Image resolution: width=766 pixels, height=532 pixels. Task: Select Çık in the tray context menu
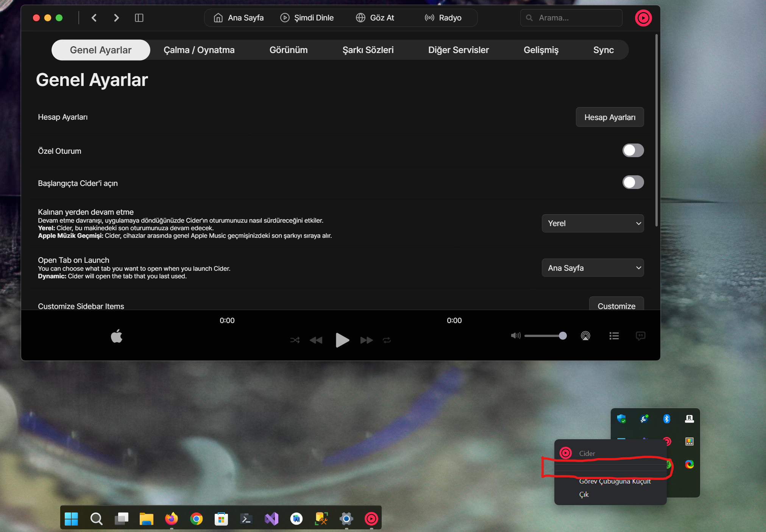click(x=584, y=495)
